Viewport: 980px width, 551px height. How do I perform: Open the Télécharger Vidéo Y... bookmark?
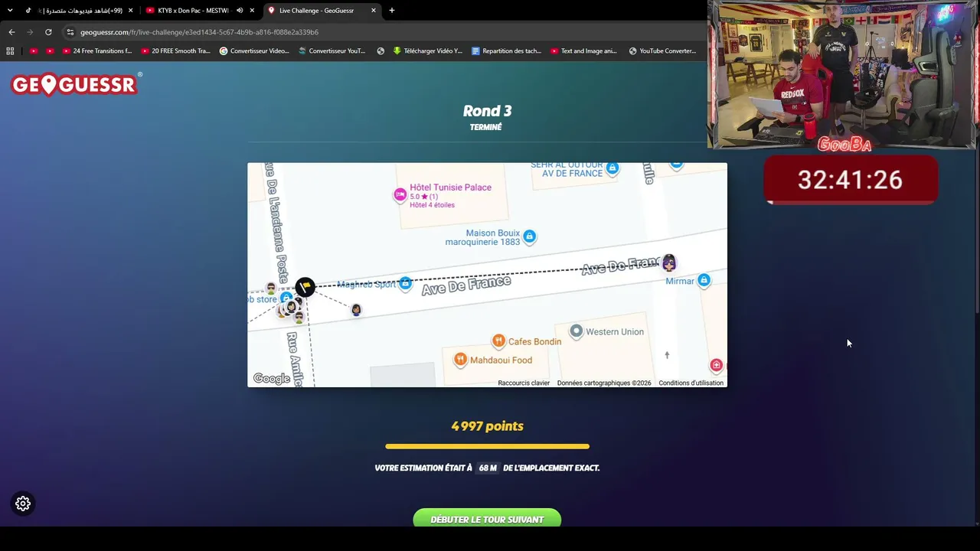tap(427, 51)
